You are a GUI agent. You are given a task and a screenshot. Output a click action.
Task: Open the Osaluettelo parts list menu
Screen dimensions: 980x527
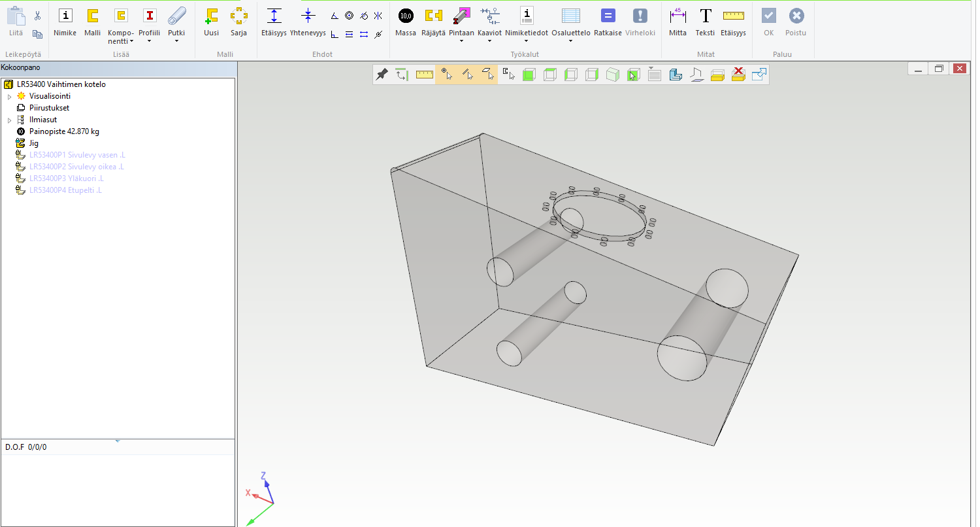tap(570, 42)
